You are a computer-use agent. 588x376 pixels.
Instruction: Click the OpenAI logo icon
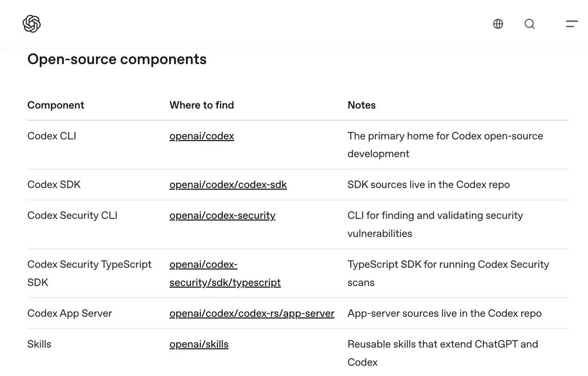(32, 24)
